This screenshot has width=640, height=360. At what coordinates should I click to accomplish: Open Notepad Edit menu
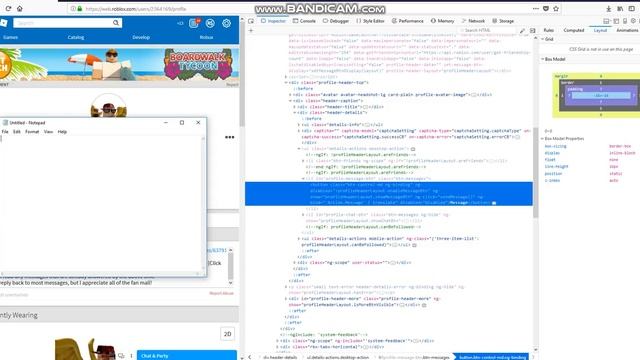[x=17, y=132]
